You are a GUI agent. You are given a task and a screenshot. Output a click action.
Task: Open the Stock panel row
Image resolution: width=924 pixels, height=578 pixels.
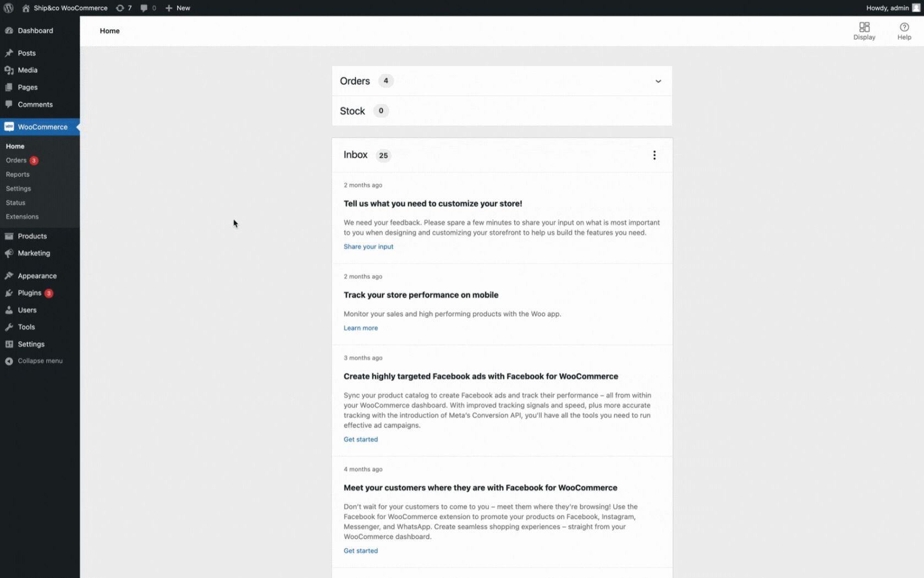coord(502,111)
